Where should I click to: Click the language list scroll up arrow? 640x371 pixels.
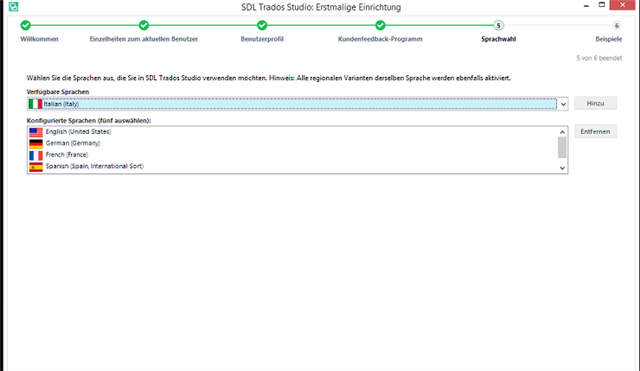562,132
